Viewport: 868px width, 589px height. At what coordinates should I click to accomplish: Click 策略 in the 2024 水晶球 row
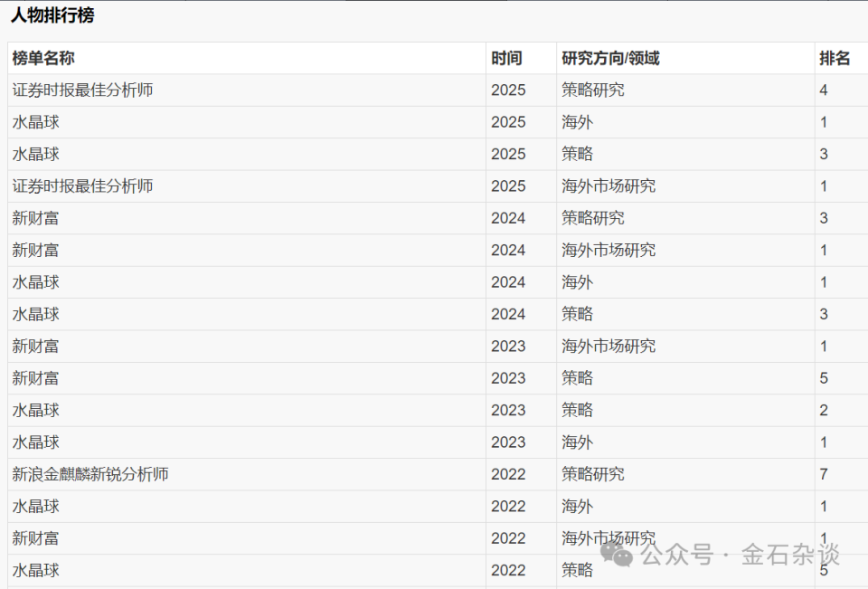578,314
